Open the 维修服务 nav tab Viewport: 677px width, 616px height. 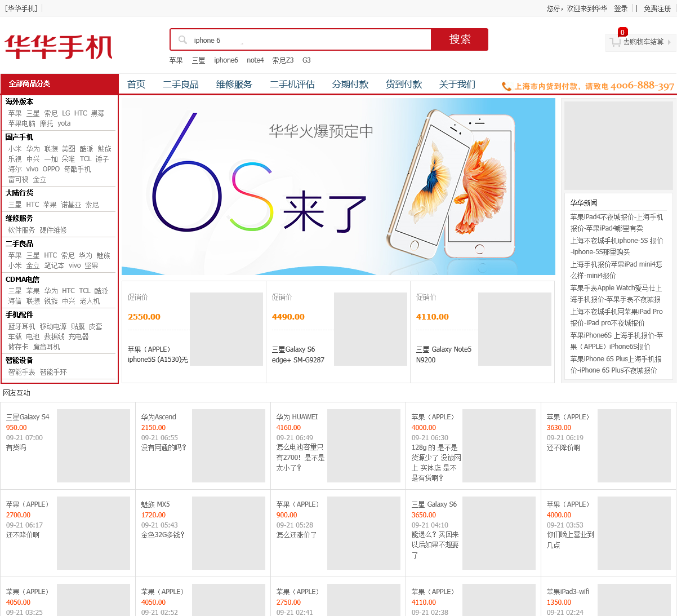[234, 85]
